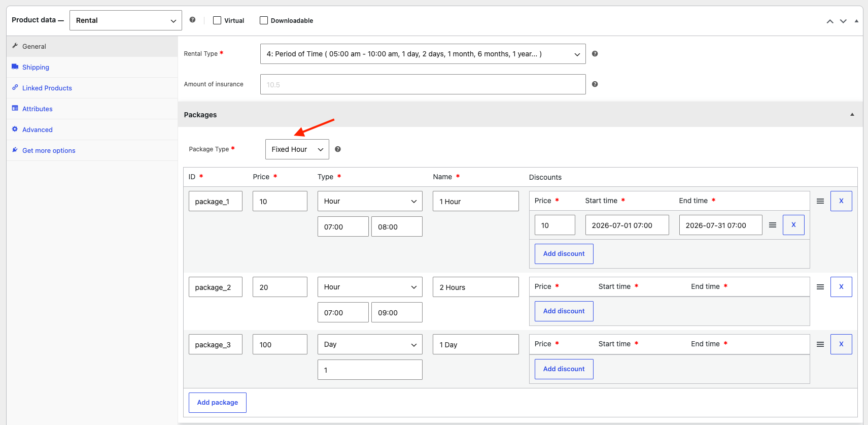
Task: Switch to the Shipping tab
Action: pyautogui.click(x=92, y=67)
